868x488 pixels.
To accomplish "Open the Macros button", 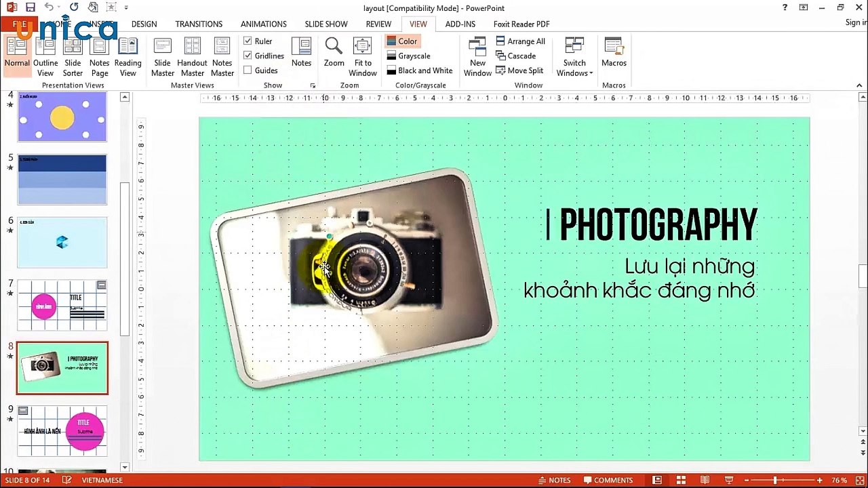I will 614,53.
